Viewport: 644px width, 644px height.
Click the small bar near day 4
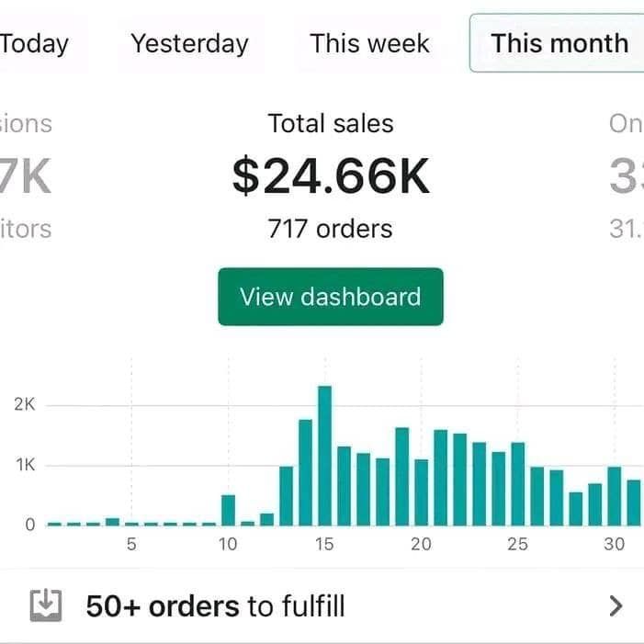point(112,522)
